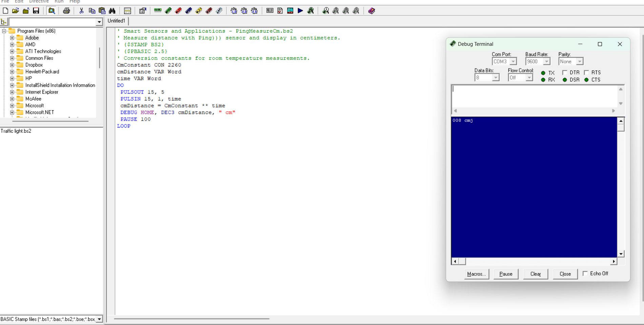The image size is (644, 325).
Task: Select the red BS2e Stamp module icon
Action: tap(178, 11)
